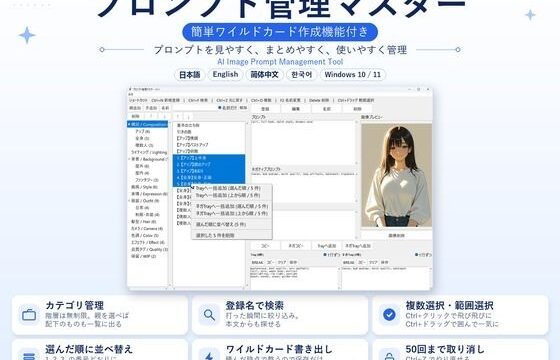Collapse the 背景 / Background tree node
Viewport: 560px width, 360px height.
pos(129,159)
